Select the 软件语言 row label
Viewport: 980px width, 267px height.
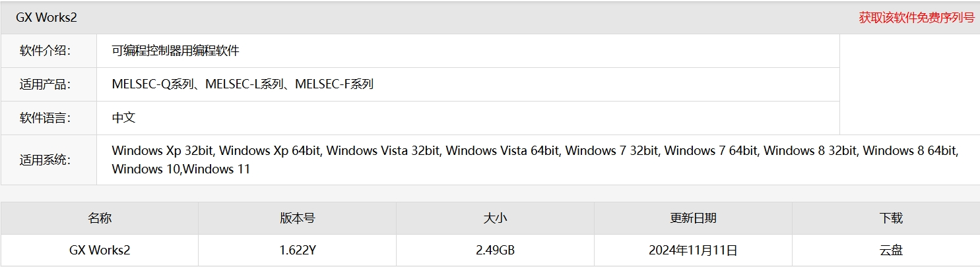[x=45, y=118]
